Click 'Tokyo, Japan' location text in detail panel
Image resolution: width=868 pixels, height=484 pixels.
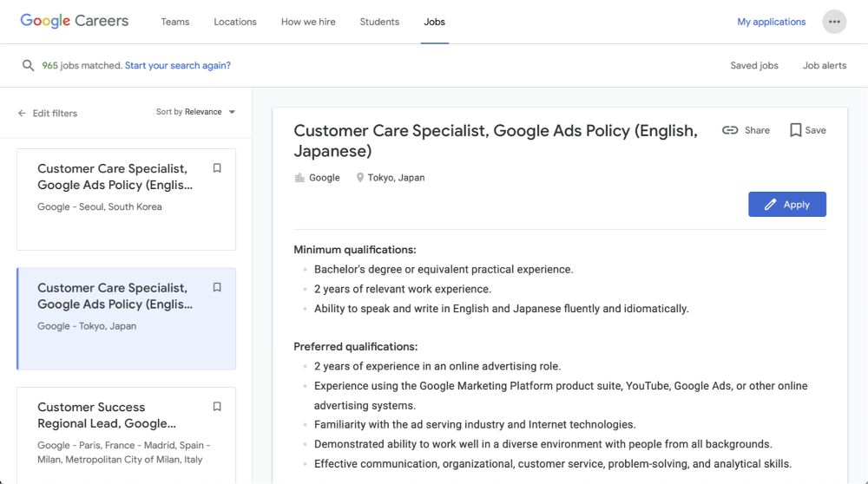point(396,178)
